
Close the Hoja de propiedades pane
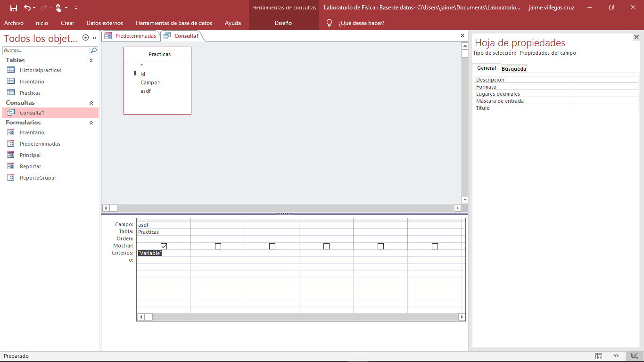pyautogui.click(x=636, y=38)
